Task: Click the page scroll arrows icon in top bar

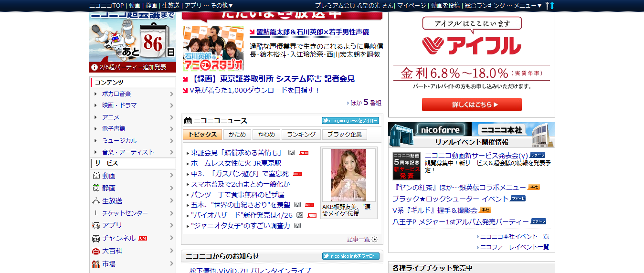Action: click(x=549, y=5)
